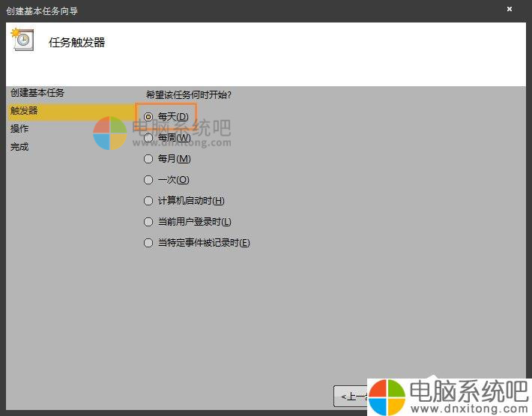This screenshot has width=532, height=416.
Task: Select the 每天(D) daily radio option
Action: 148,117
